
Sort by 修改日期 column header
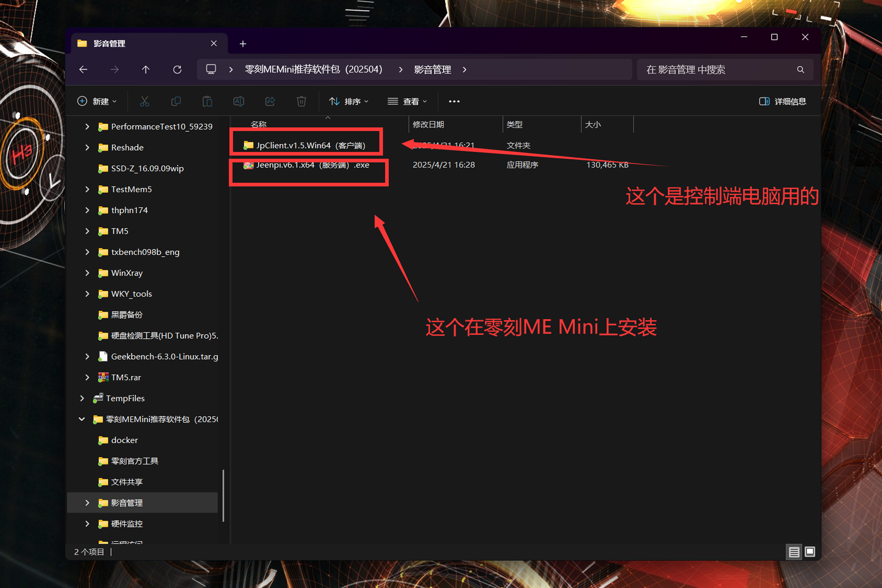point(428,124)
